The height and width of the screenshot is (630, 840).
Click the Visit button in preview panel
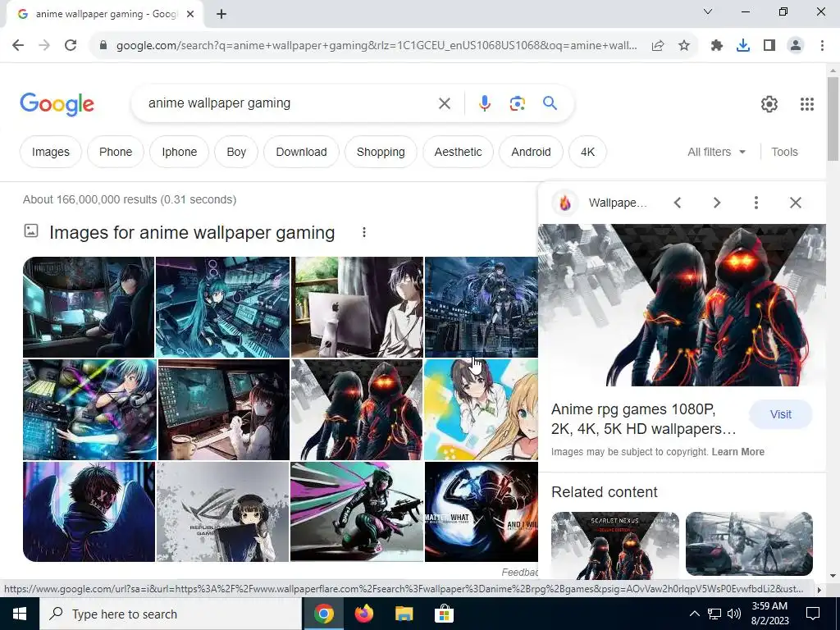pyautogui.click(x=781, y=414)
